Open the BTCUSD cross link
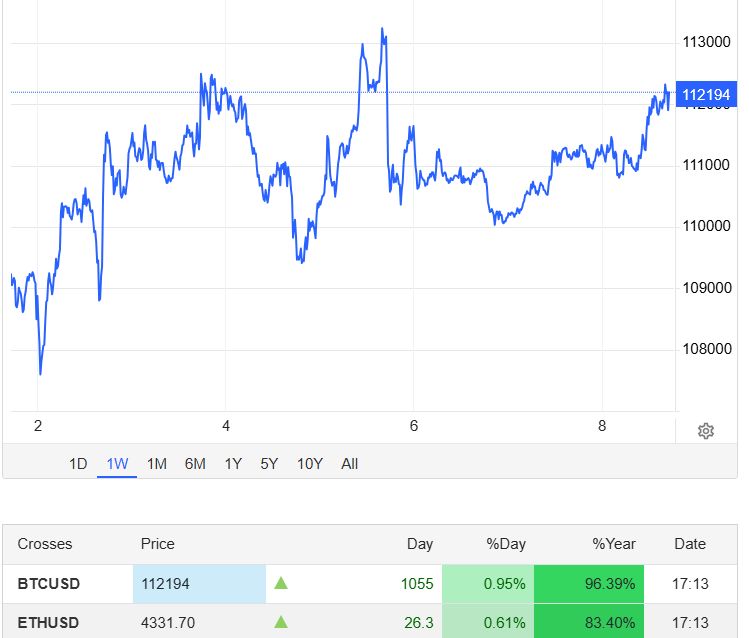 49,583
